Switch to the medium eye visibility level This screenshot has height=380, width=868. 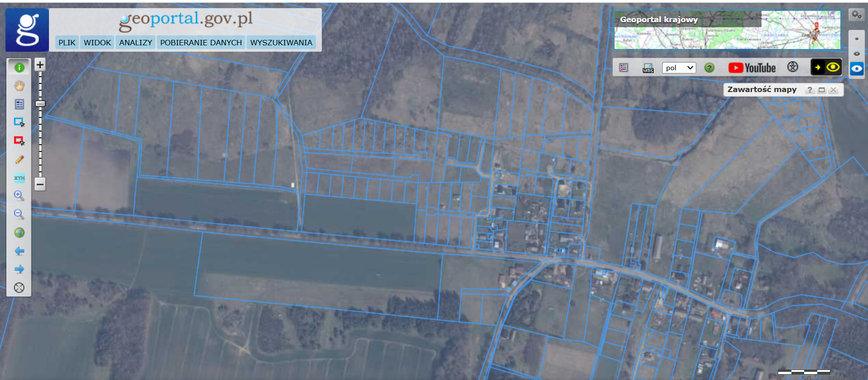tap(856, 54)
